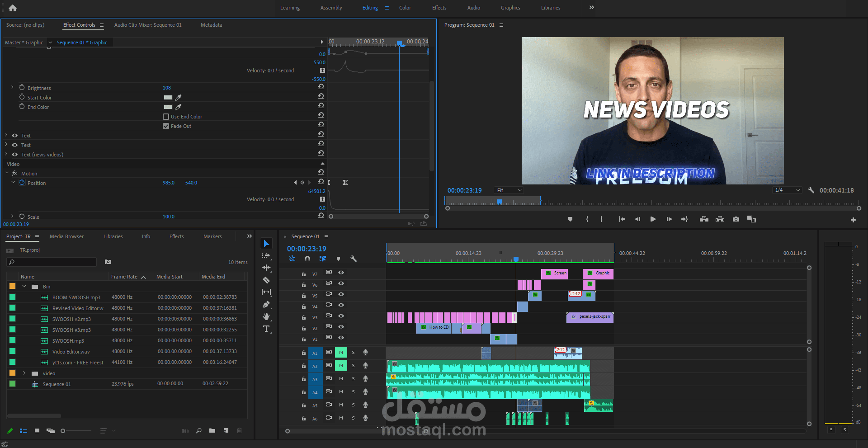868x448 pixels.
Task: Switch to the Color workspace
Action: click(x=405, y=8)
